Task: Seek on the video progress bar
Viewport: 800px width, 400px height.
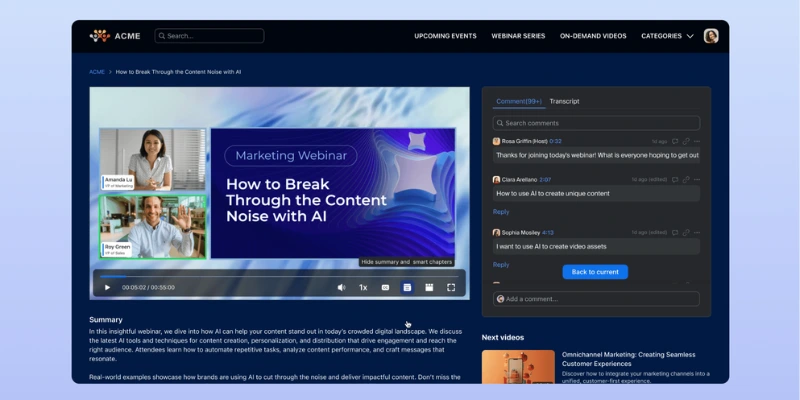Action: pos(279,276)
